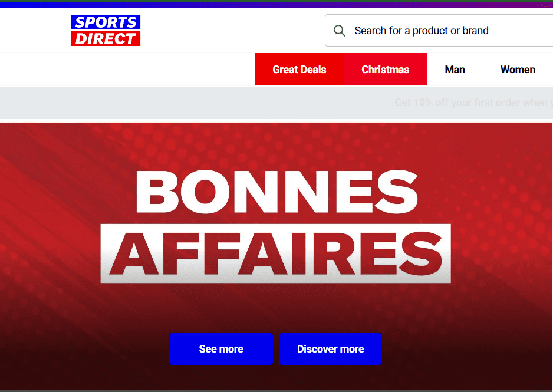553x392 pixels.
Task: Click the 10% off first order promo text
Action: coord(473,103)
